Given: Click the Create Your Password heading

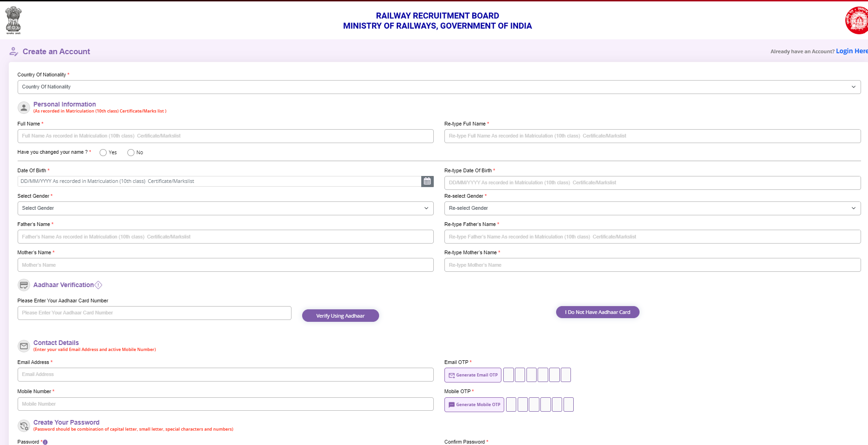Looking at the screenshot, I should (66, 422).
